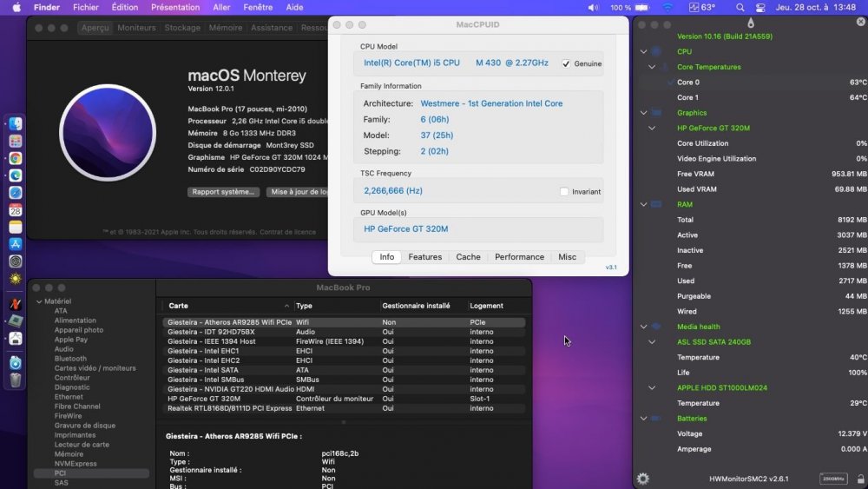This screenshot has height=489, width=868.
Task: Click the 2500MHz frequency badge in HWMonitorSMC2
Action: (x=833, y=479)
